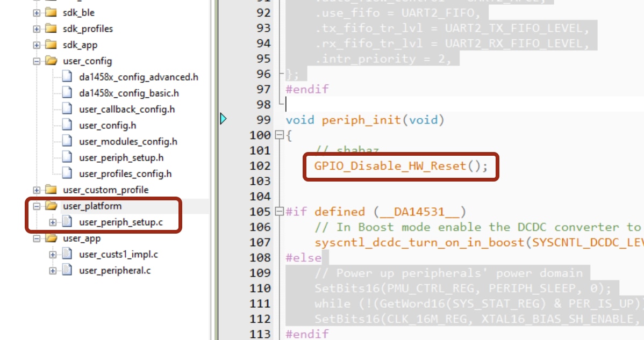Image resolution: width=644 pixels, height=340 pixels.
Task: Expand user_peripheral.c node
Action: click(53, 271)
